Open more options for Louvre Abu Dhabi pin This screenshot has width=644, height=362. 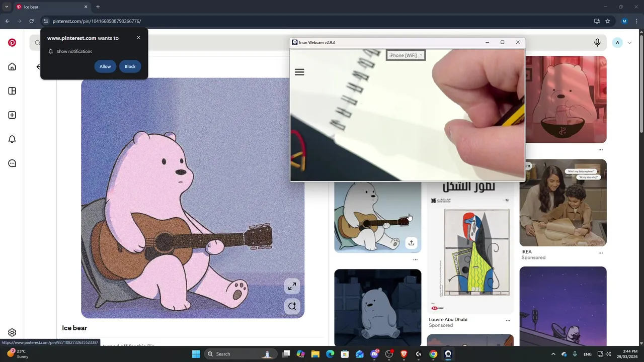(508, 320)
